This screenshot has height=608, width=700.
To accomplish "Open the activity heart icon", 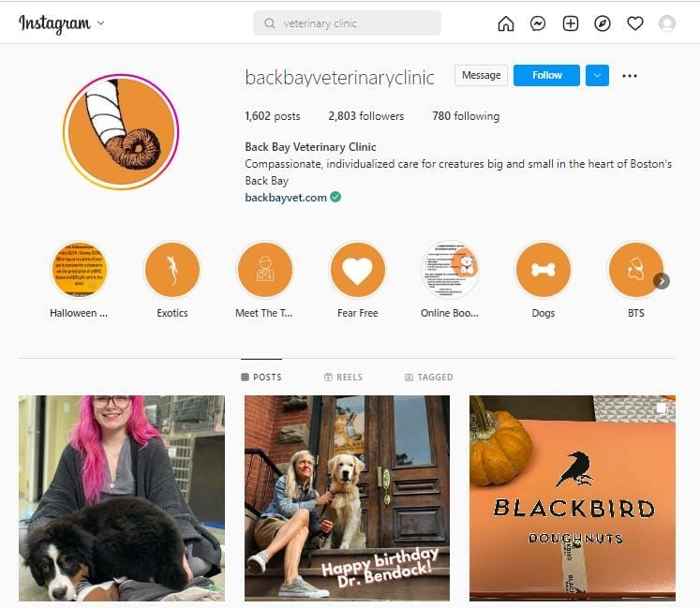I will point(635,23).
